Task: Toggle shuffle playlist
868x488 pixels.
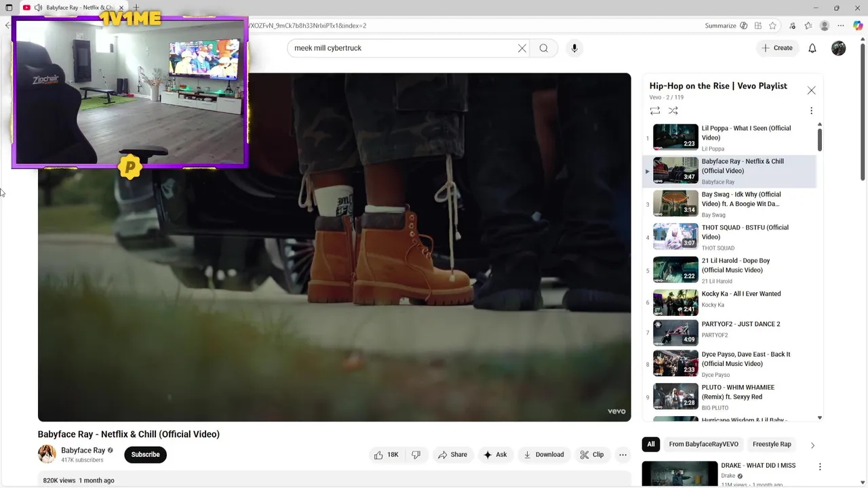Action: (673, 110)
